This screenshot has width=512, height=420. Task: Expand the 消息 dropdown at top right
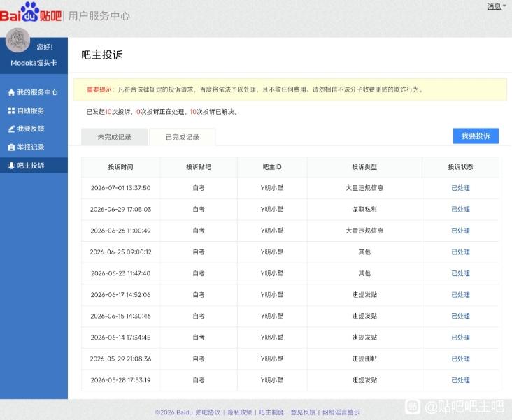tap(497, 6)
